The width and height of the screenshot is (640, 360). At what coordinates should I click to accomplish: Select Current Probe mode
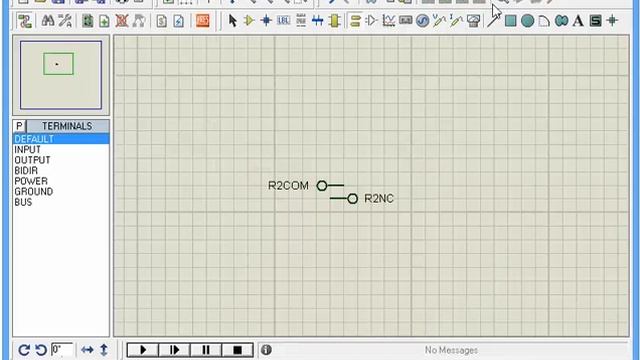tap(456, 20)
